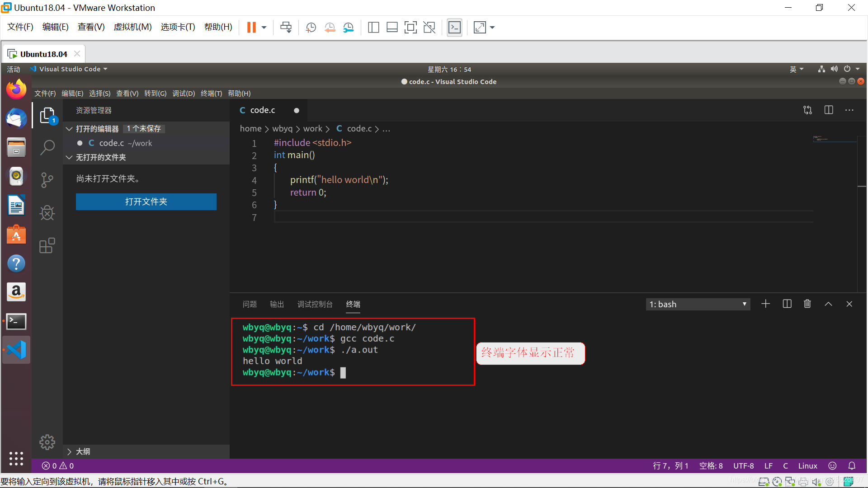Viewport: 868px width, 488px height.
Task: Open the Search view in VS Code
Action: tap(47, 147)
